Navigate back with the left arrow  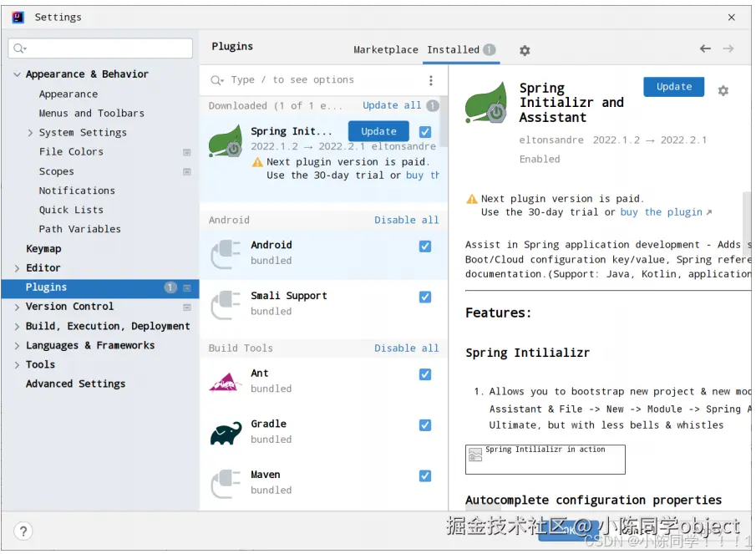coord(705,48)
